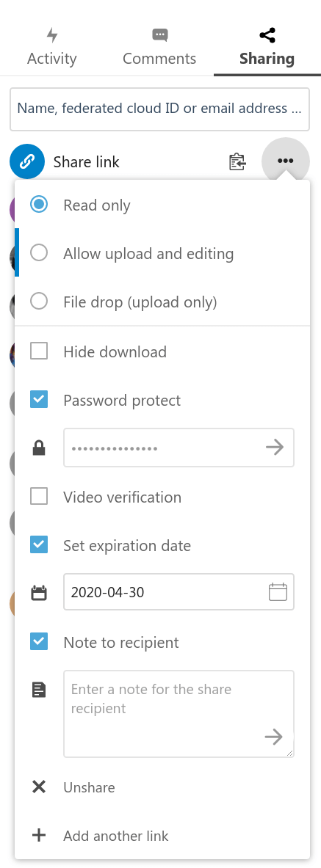
Task: Copy share link to clipboard icon
Action: (237, 161)
